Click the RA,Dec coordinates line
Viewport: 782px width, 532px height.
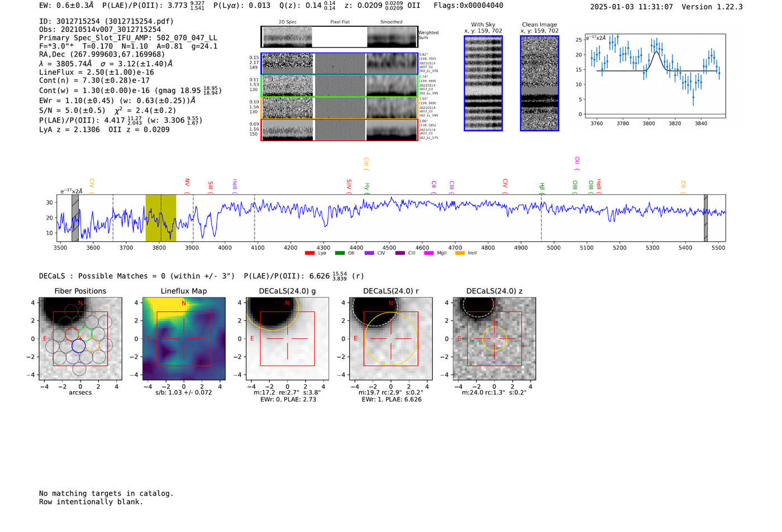tap(102, 55)
